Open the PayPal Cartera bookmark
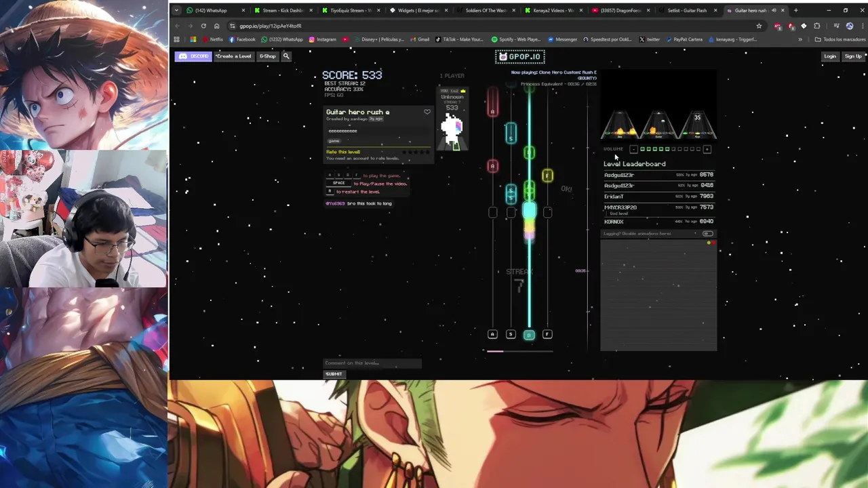Image resolution: width=868 pixels, height=488 pixels. (x=684, y=39)
